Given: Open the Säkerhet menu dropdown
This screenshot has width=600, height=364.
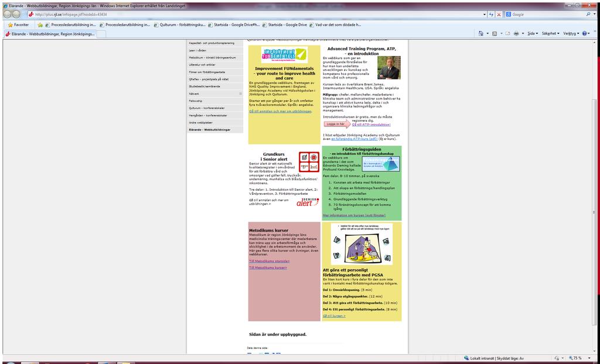Looking at the screenshot, I should (551, 33).
